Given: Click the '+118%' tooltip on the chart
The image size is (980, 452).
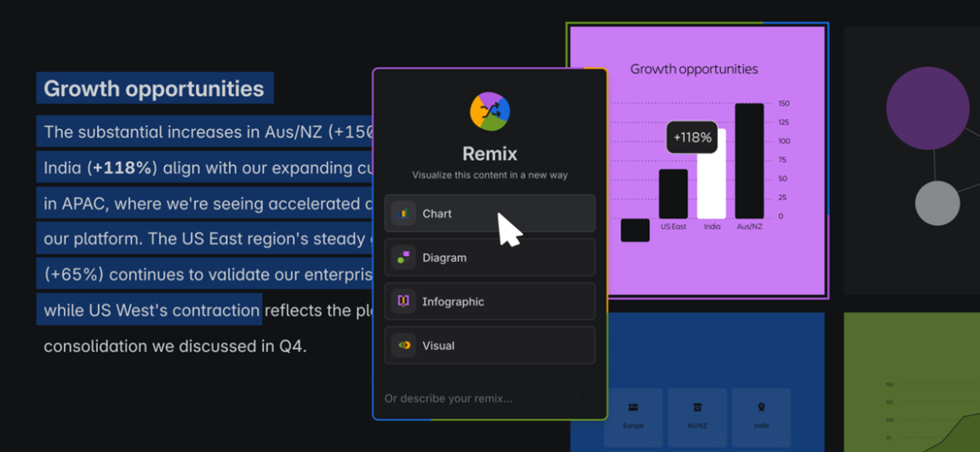Looking at the screenshot, I should (x=692, y=137).
